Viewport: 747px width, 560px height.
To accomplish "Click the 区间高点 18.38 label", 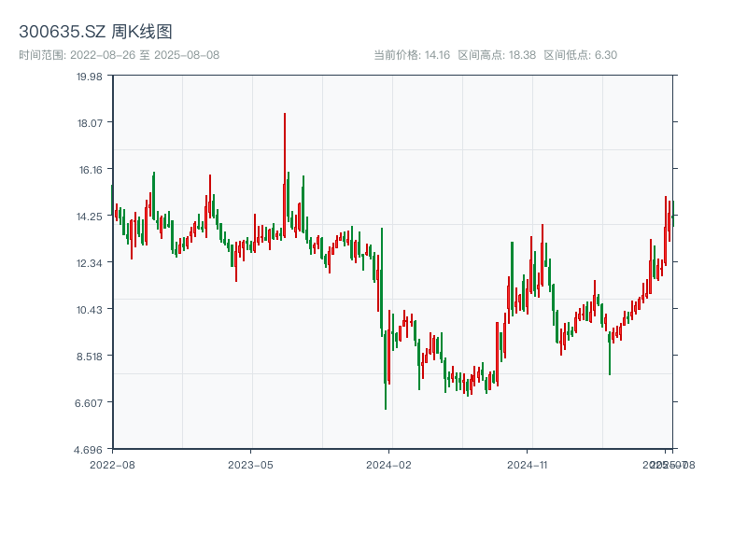I will click(x=497, y=55).
